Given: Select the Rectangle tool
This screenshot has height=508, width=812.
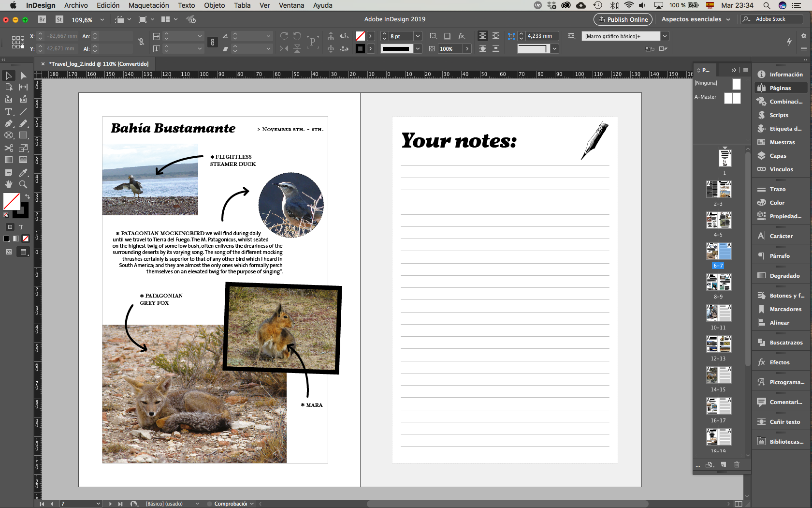Looking at the screenshot, I should [x=23, y=135].
